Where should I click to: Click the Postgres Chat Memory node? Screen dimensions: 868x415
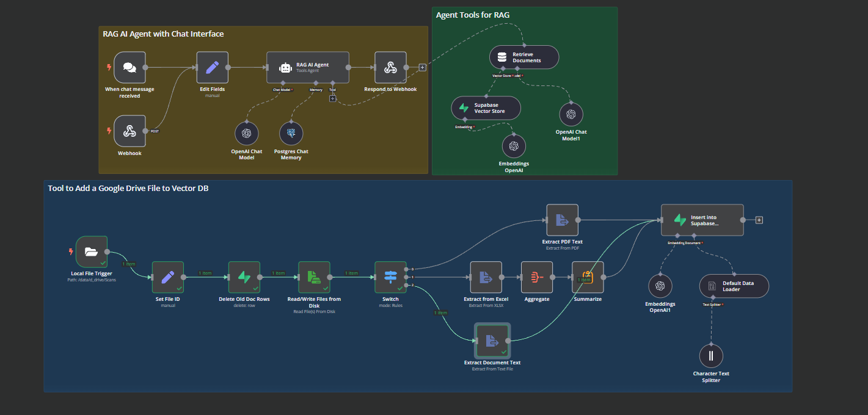291,133
